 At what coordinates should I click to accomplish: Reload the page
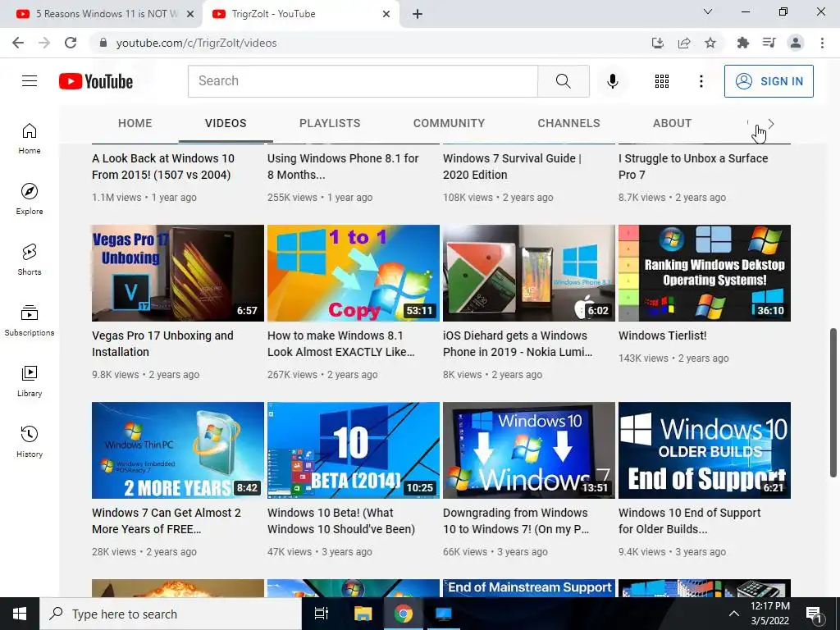pyautogui.click(x=71, y=43)
